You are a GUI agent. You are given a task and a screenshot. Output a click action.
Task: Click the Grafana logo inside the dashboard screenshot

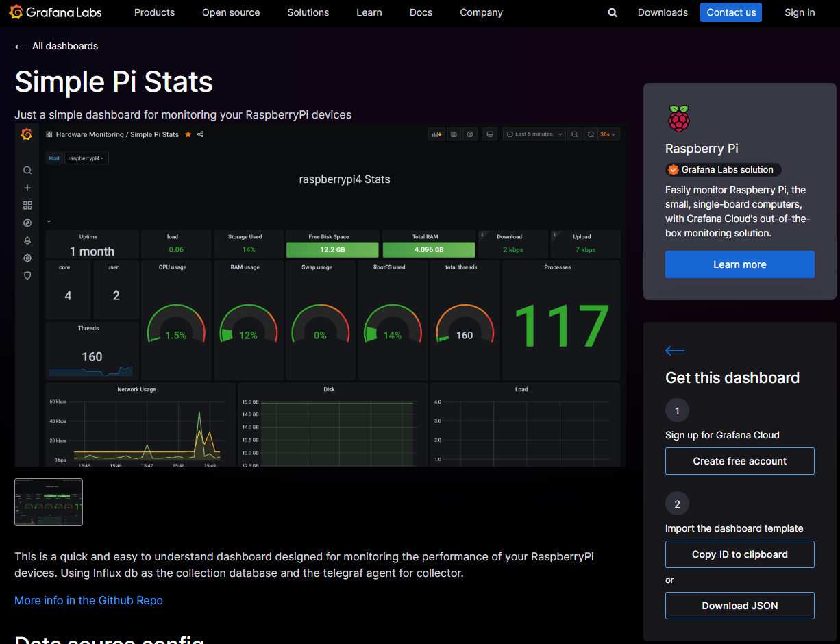point(27,134)
